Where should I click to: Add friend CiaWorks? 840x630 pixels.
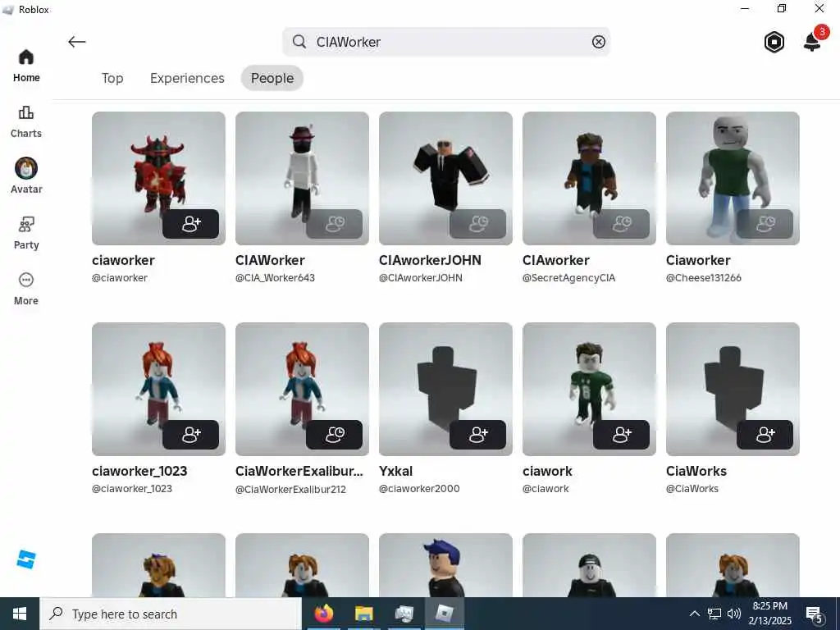coord(765,435)
